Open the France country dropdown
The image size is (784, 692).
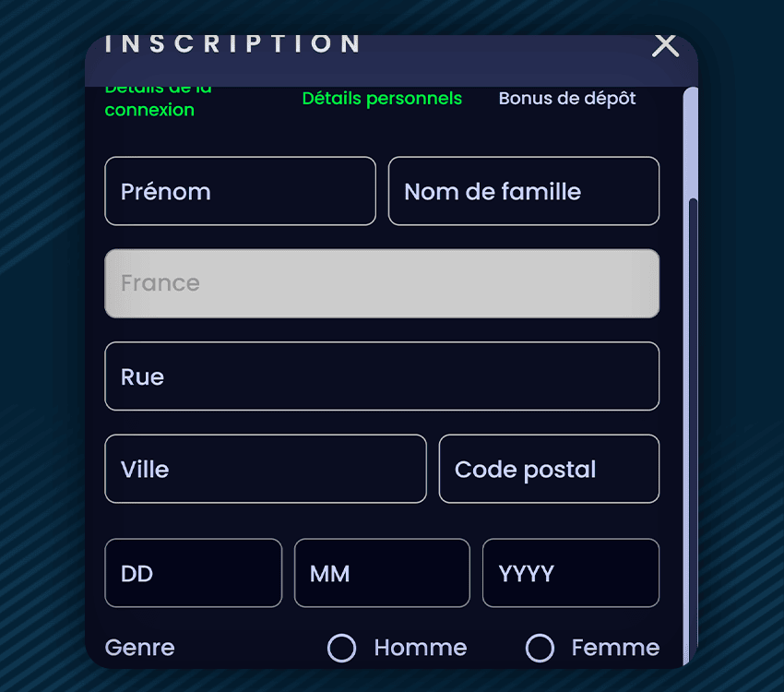pos(382,283)
